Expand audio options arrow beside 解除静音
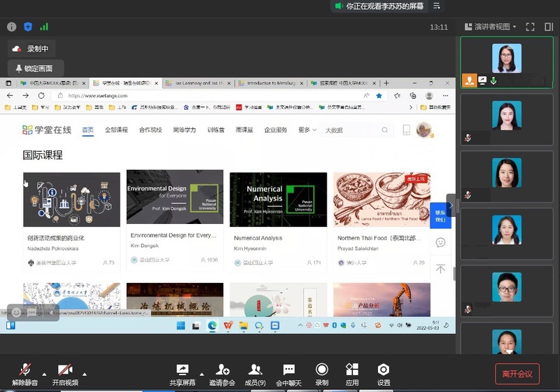 tap(44, 374)
